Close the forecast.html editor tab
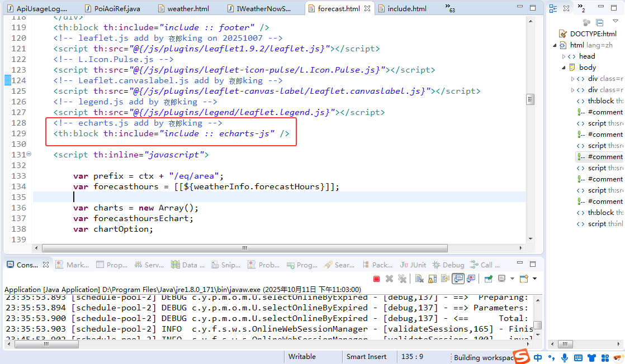The height and width of the screenshot is (364, 625). coord(367,8)
